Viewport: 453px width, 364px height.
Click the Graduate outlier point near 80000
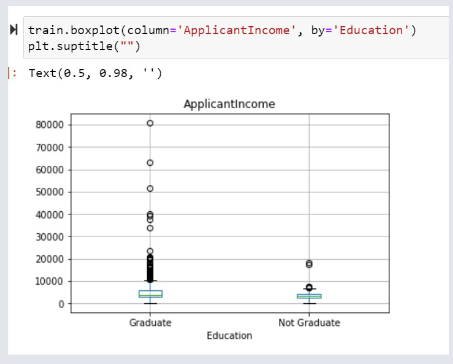150,123
